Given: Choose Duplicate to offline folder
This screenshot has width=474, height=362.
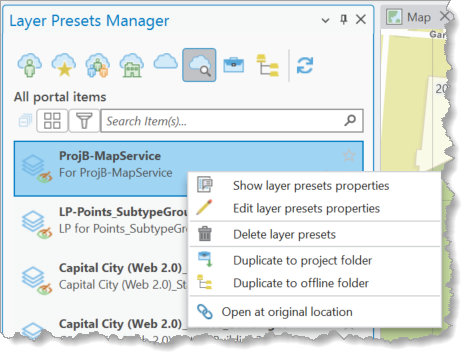Looking at the screenshot, I should click(x=315, y=283).
